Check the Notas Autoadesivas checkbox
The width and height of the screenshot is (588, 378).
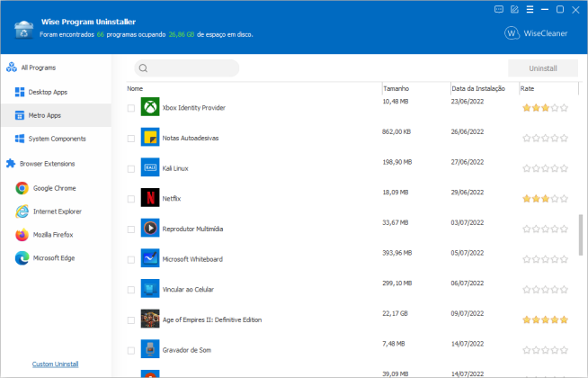tap(131, 139)
